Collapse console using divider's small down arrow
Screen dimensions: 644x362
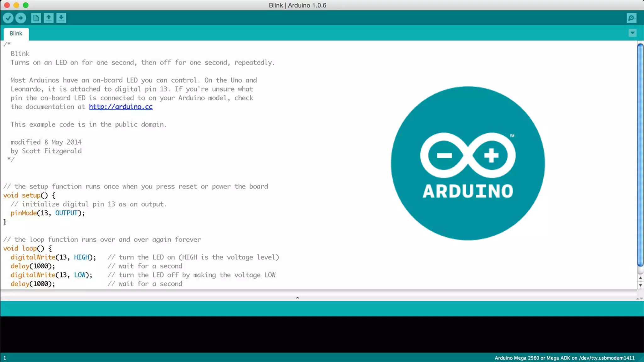(x=641, y=299)
